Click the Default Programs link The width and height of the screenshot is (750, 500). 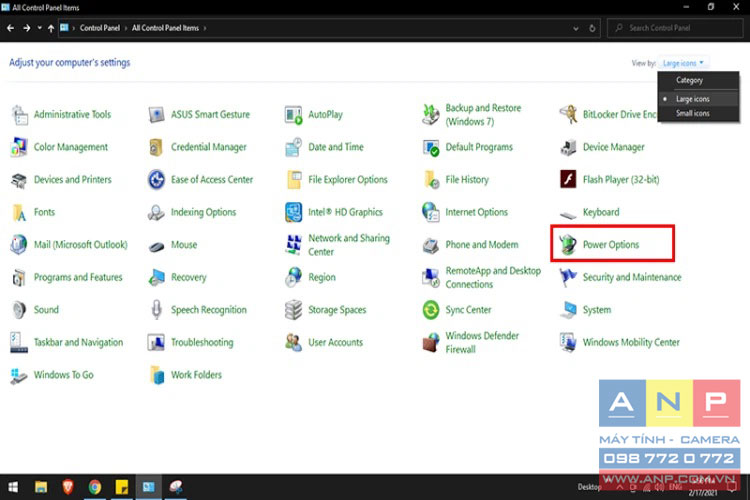coord(479,147)
